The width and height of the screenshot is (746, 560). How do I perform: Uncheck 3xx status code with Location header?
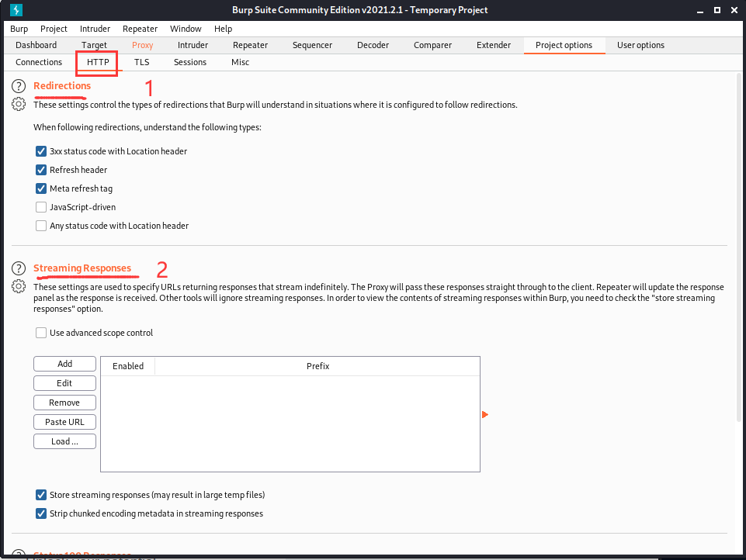pos(41,151)
